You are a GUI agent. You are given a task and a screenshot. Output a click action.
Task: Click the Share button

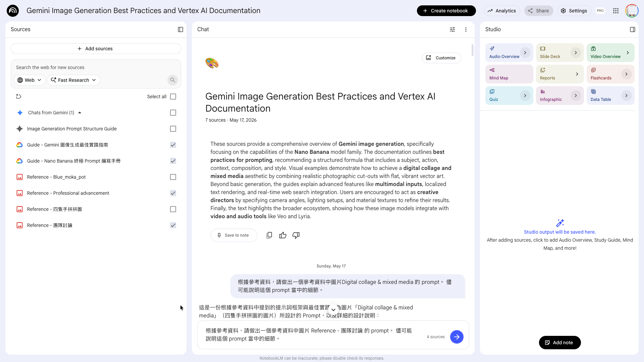click(x=539, y=11)
